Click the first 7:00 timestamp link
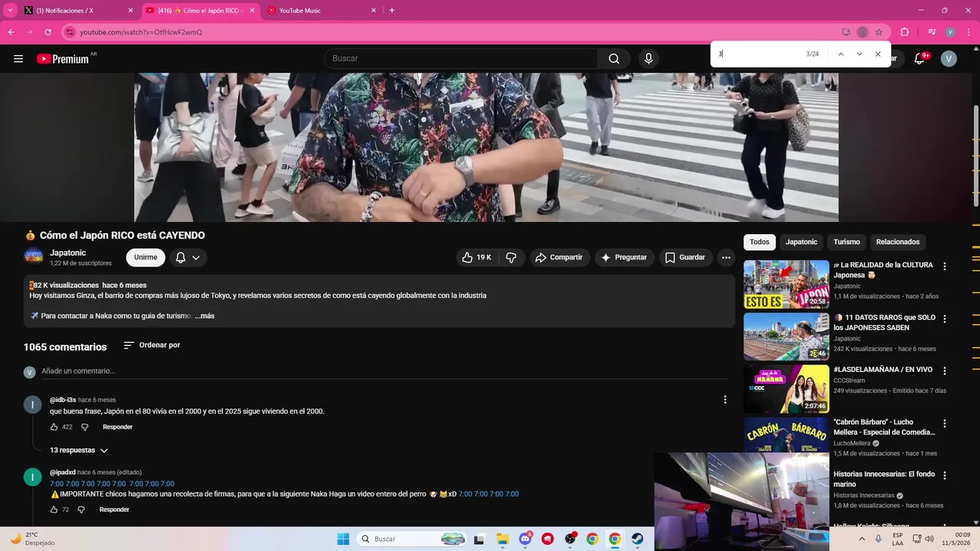This screenshot has height=551, width=980. (x=57, y=484)
